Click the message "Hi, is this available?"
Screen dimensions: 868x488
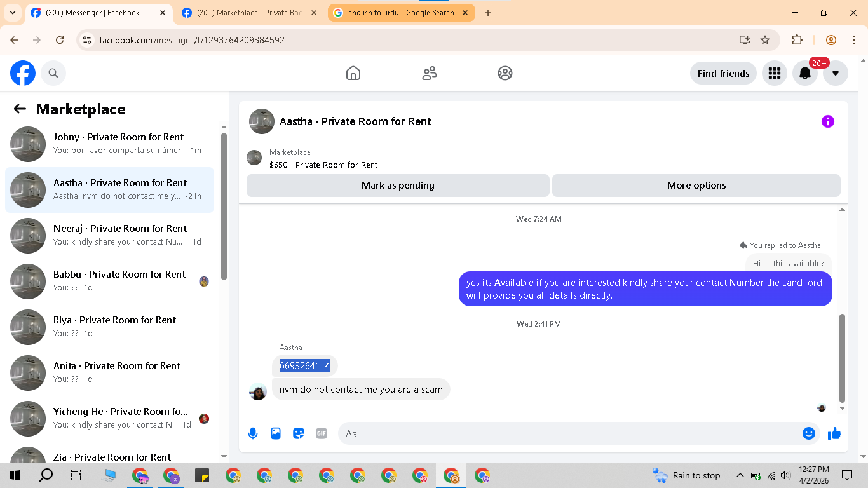click(789, 263)
